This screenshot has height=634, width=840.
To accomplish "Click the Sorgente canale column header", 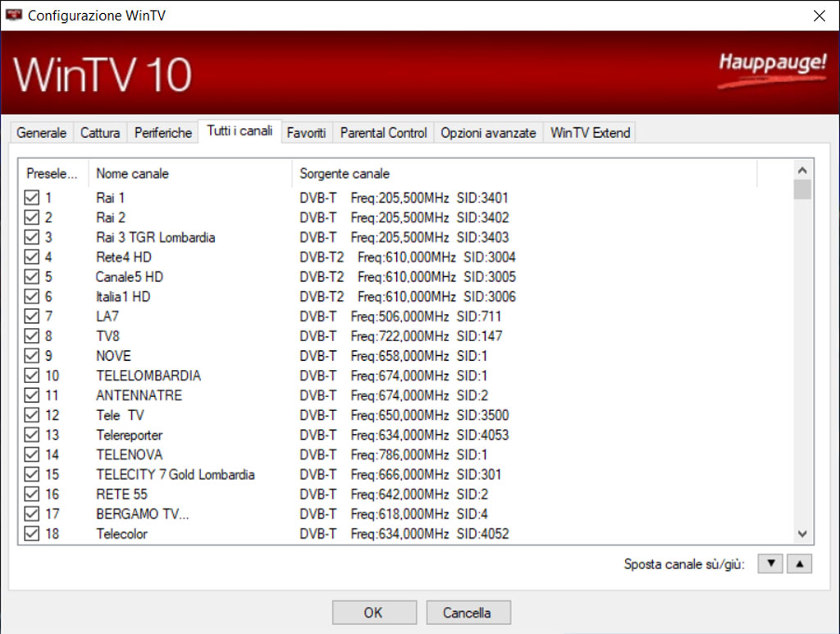I will [x=524, y=174].
